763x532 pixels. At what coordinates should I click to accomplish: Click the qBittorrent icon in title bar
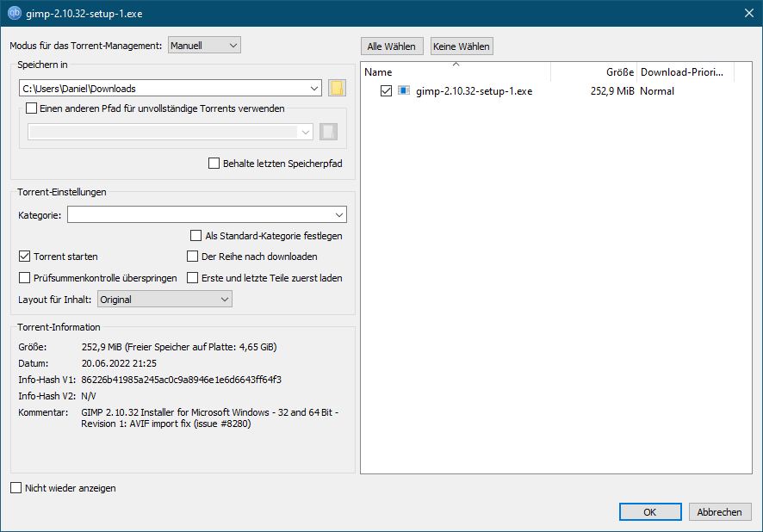click(x=14, y=13)
